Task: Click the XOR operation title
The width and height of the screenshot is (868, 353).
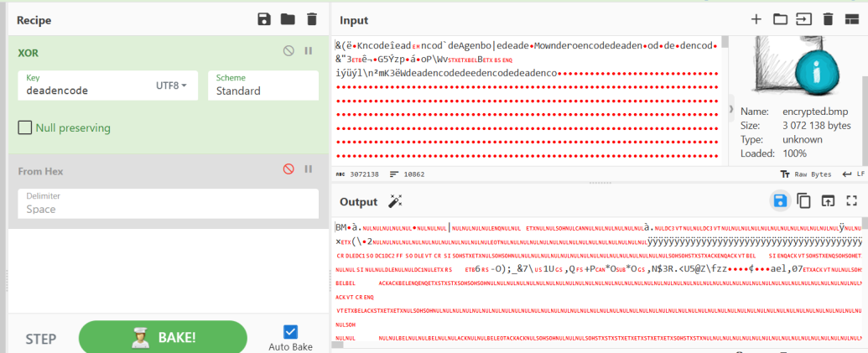Action: pos(28,53)
